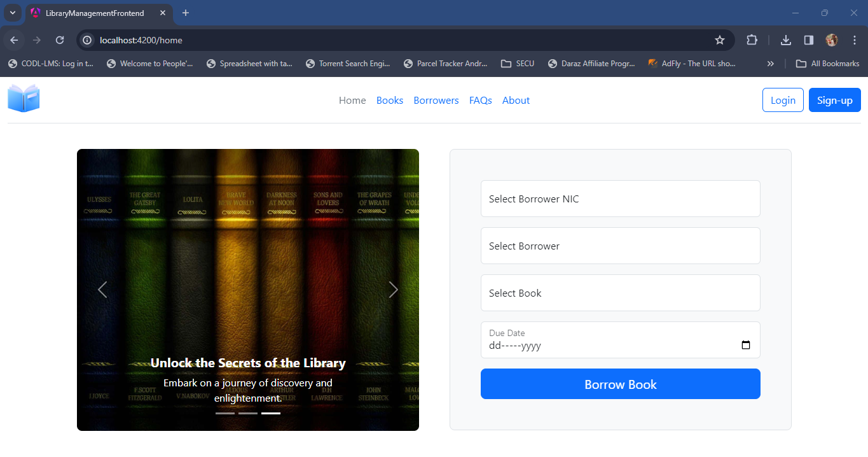The width and height of the screenshot is (868, 457).
Task: Open the downloads icon in toolbar
Action: 785,39
